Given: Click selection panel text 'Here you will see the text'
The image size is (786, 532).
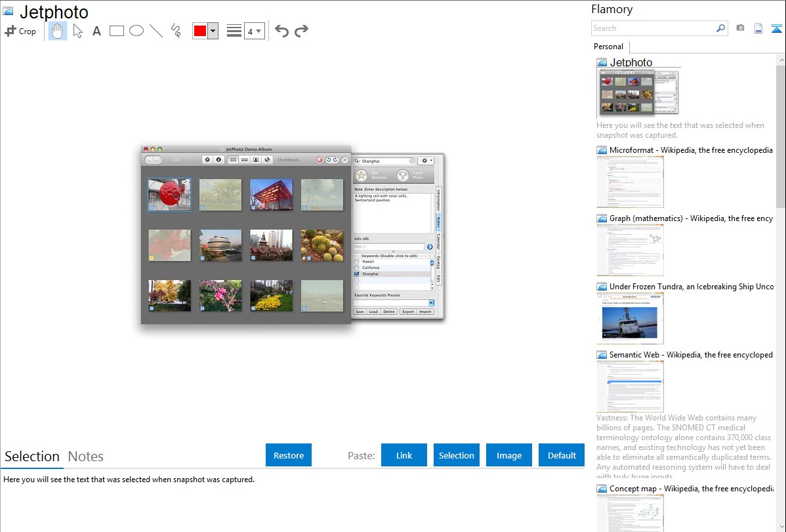Looking at the screenshot, I should coord(129,480).
